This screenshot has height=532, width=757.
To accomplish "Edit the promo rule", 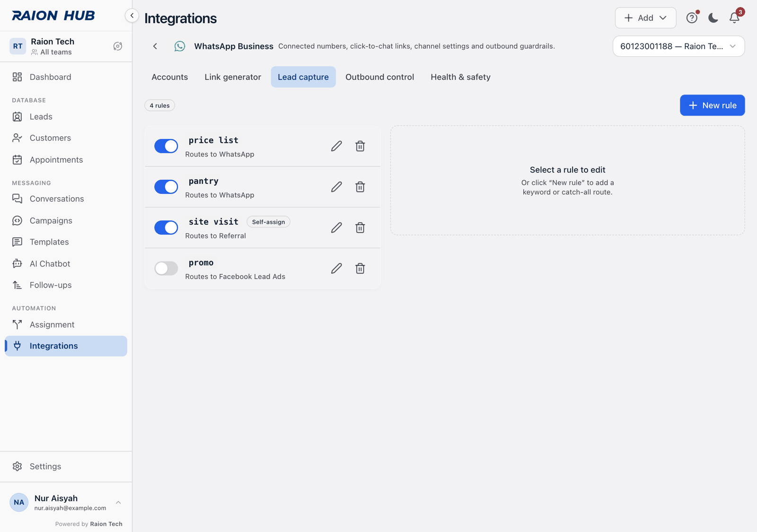I will [x=336, y=269].
